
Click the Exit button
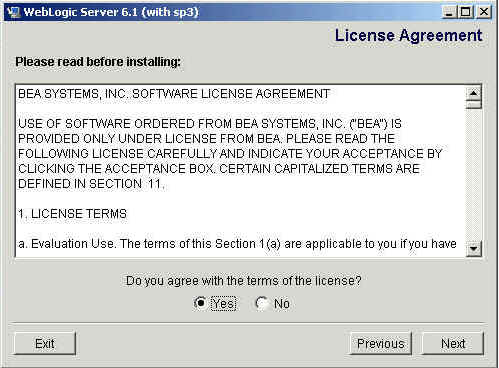[45, 343]
